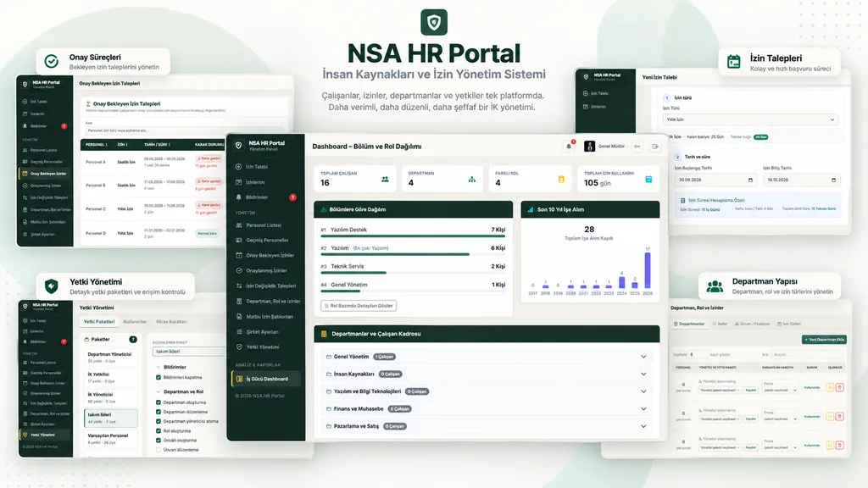868x488 pixels.
Task: Uncheck Departman yöneticisi atama permission
Action: (x=159, y=421)
